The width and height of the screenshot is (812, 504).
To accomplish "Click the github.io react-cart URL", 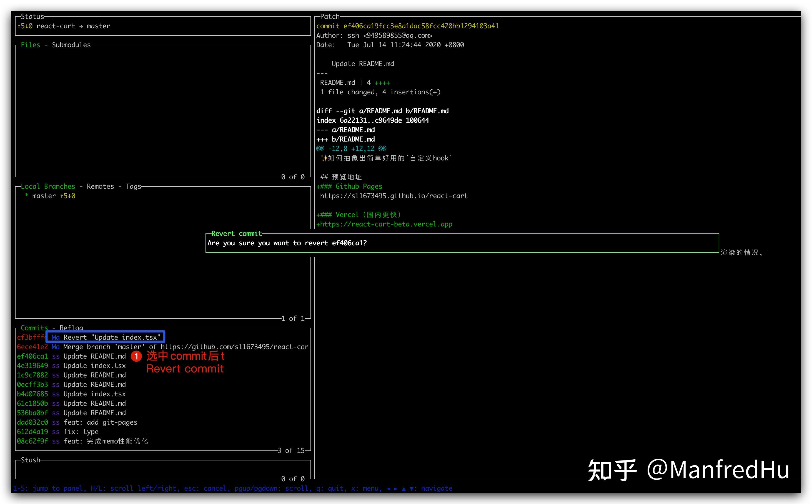I will point(394,196).
